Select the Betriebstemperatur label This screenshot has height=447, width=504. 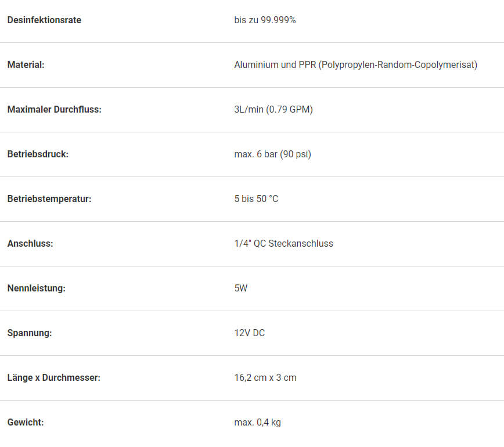[49, 199]
